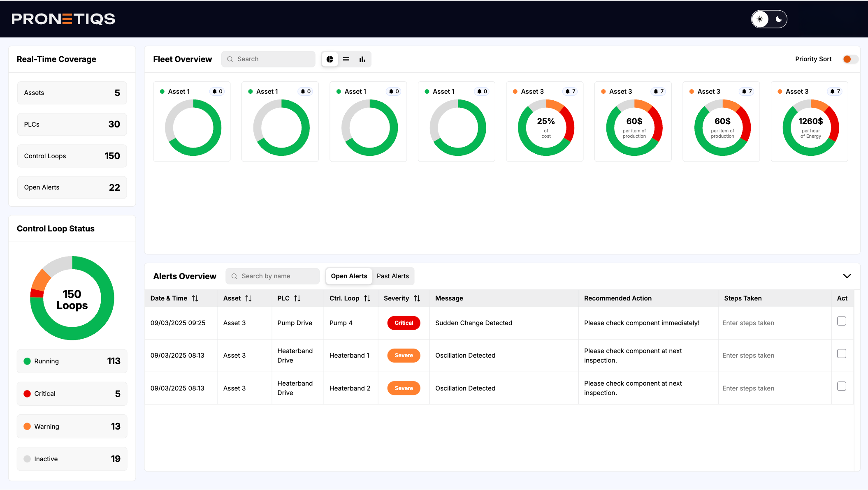Sort alerts by Date & Time
The height and width of the screenshot is (490, 868).
point(195,298)
